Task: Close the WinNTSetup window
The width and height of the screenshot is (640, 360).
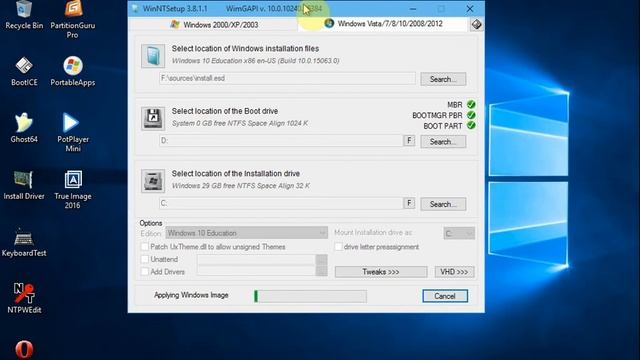Action: [x=470, y=9]
